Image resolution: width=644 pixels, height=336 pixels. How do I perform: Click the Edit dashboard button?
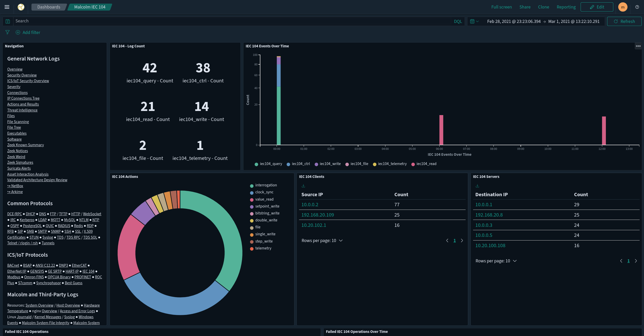coord(597,7)
